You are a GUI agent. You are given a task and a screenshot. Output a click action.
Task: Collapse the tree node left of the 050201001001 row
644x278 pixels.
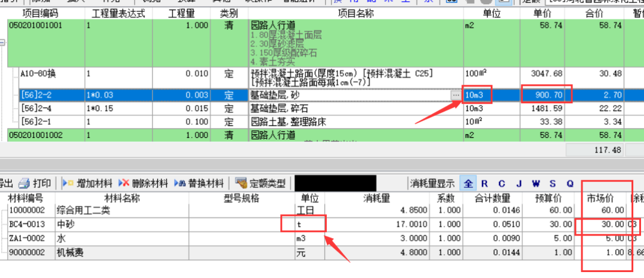2,42
